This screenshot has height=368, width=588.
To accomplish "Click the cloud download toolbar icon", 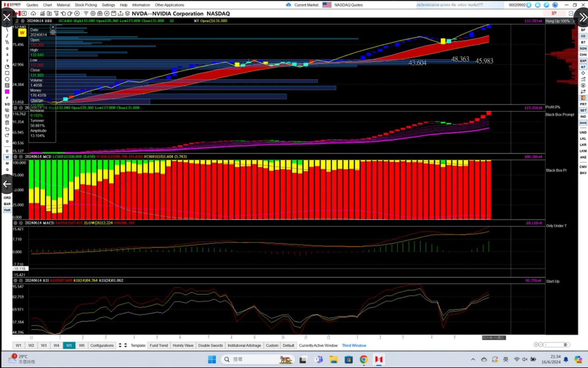I will [33, 13].
